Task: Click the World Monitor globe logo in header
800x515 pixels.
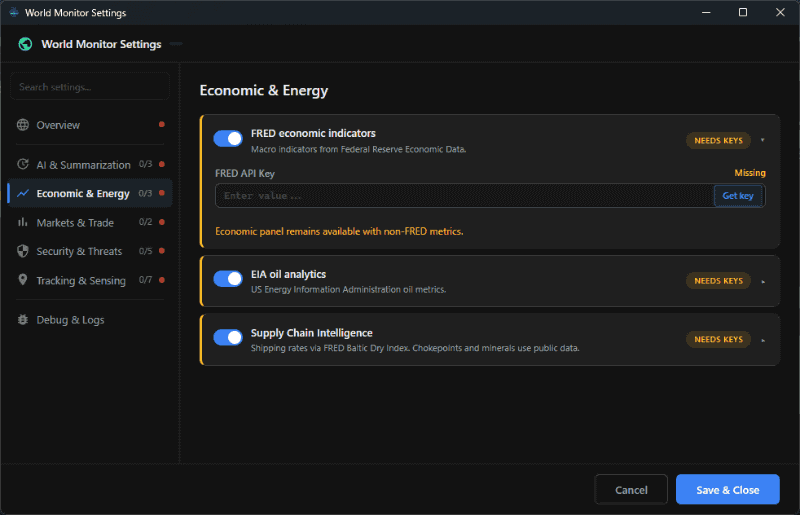Action: click(x=25, y=44)
